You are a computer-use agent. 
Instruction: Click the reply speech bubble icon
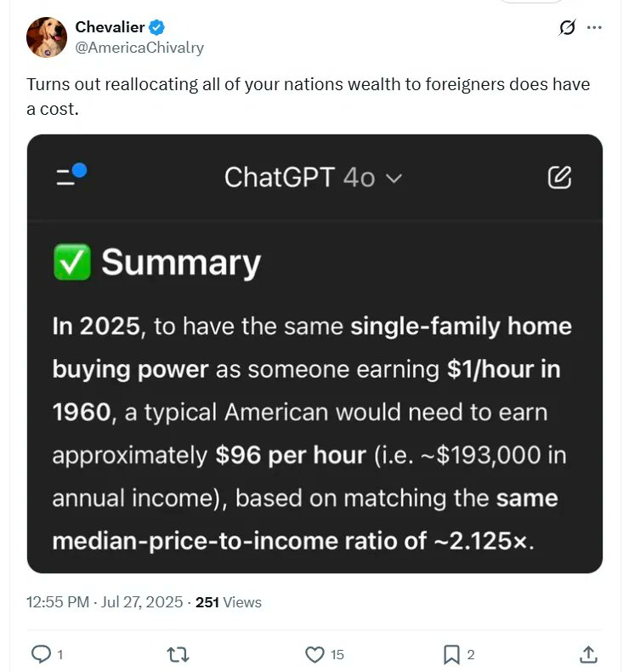(x=42, y=653)
